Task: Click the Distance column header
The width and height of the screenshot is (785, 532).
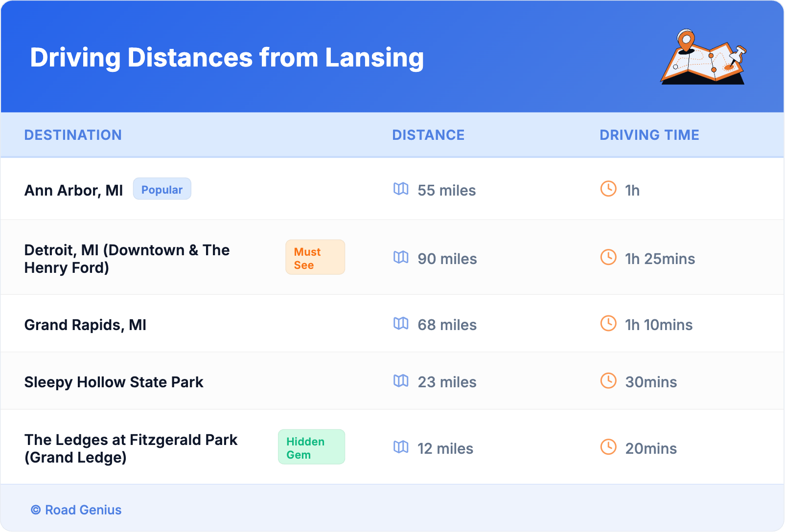Action: (428, 135)
